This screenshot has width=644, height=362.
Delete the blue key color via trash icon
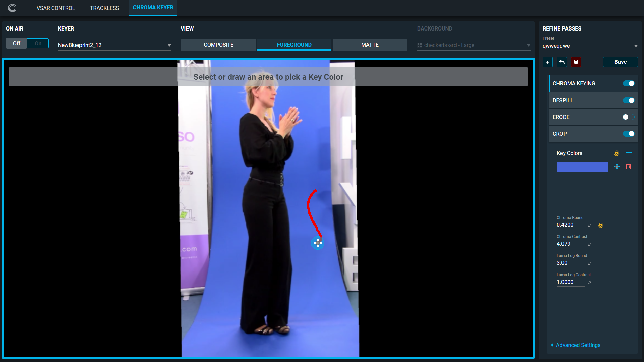(629, 167)
